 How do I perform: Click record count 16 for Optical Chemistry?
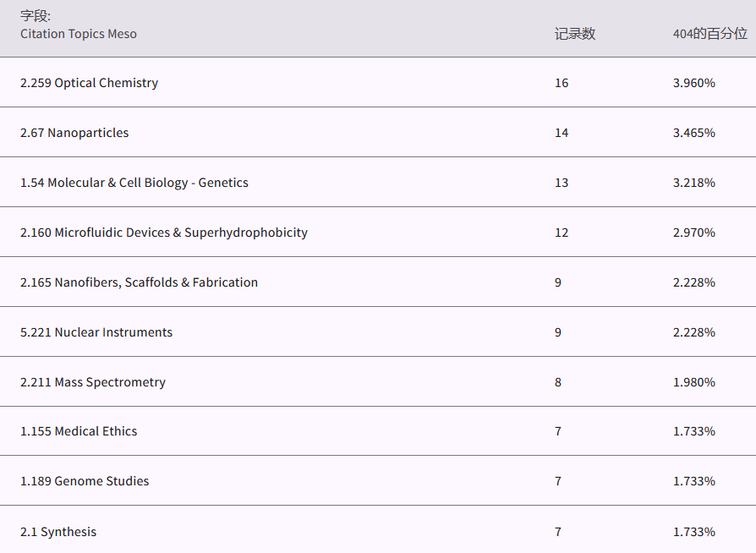tap(562, 83)
